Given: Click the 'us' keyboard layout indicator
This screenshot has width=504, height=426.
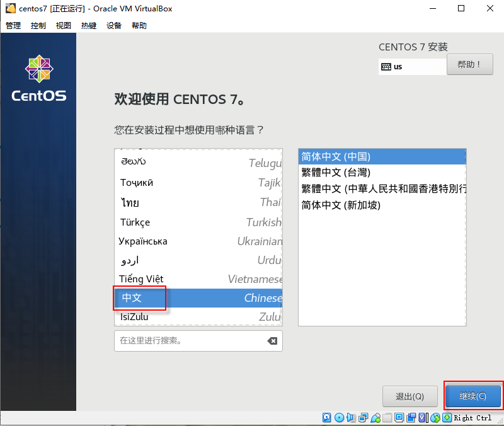Looking at the screenshot, I should [413, 67].
